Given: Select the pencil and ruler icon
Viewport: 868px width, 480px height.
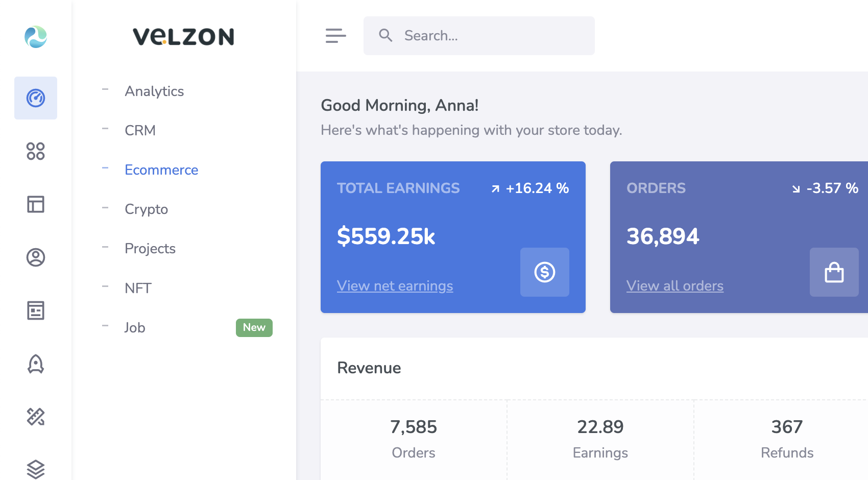Looking at the screenshot, I should click(36, 417).
